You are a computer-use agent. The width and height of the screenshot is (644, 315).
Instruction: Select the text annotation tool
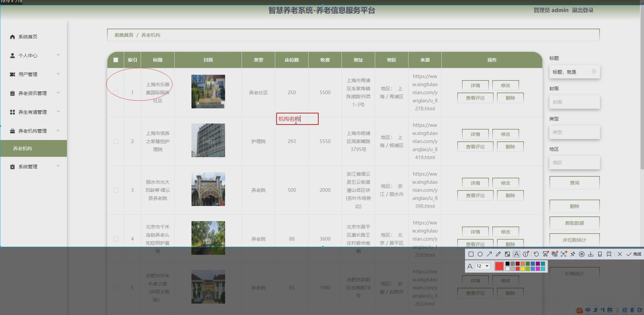click(x=516, y=254)
